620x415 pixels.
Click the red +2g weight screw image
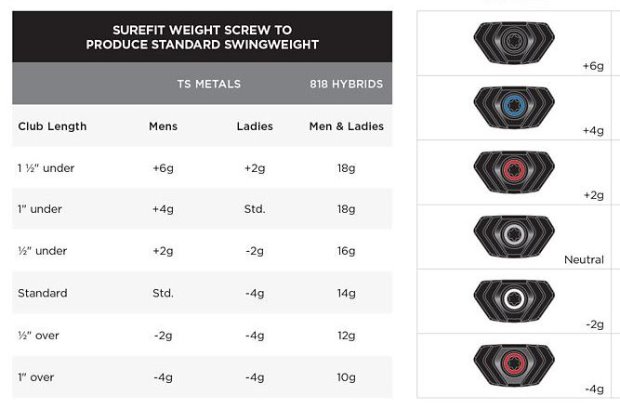(513, 171)
